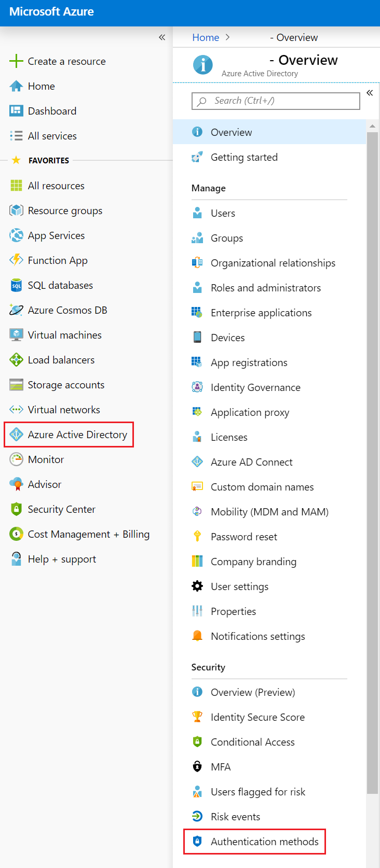Select Conditional Access menu item
380x868 pixels.
click(x=252, y=742)
